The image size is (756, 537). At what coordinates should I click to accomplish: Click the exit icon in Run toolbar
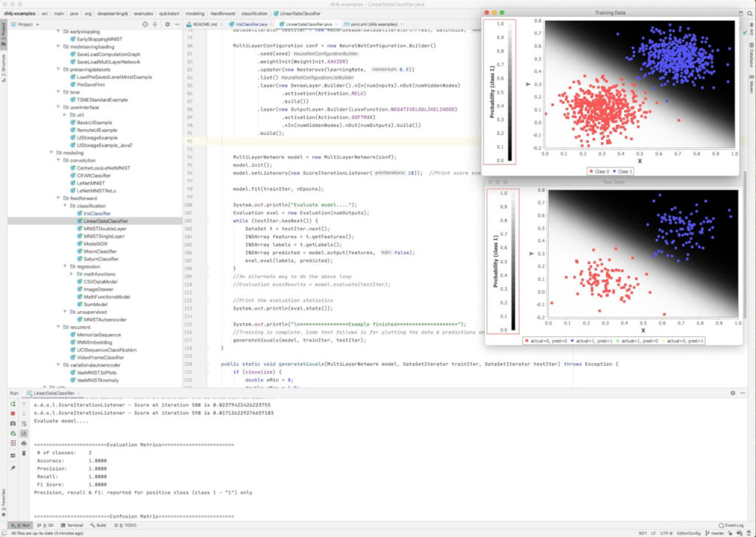click(13, 443)
